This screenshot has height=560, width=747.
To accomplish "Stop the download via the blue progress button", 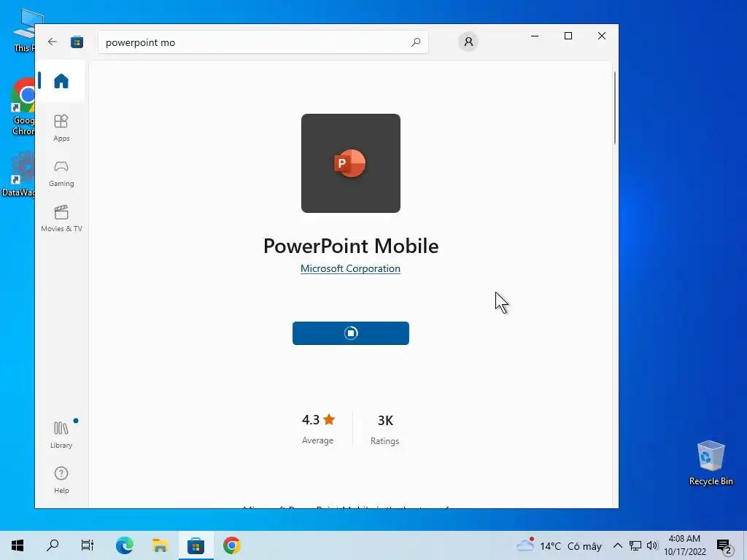I will coord(351,332).
